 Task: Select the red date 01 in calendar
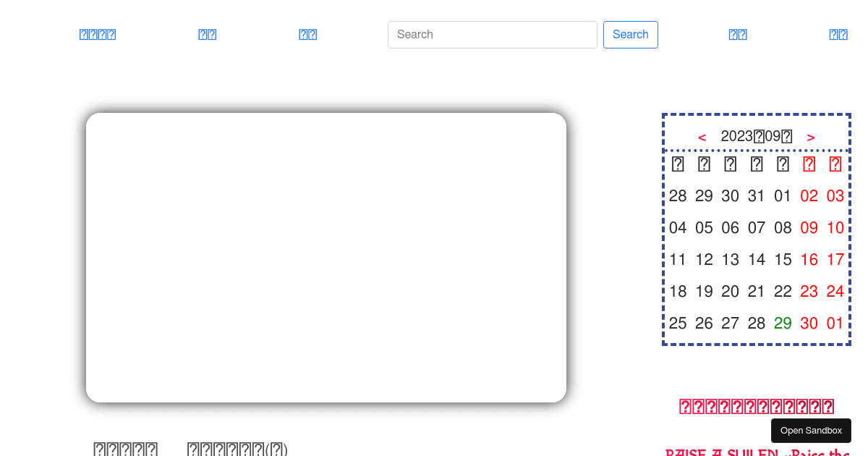point(835,324)
